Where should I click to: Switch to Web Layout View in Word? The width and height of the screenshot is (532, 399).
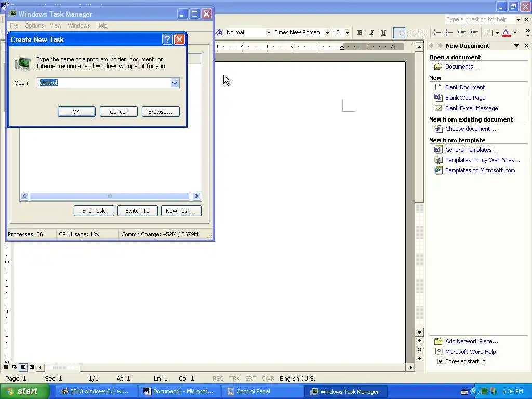pyautogui.click(x=15, y=367)
